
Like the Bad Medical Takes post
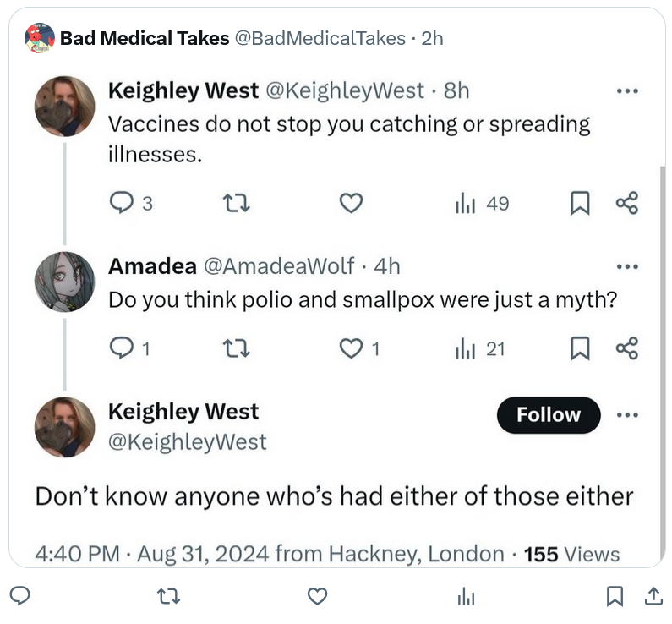317,597
